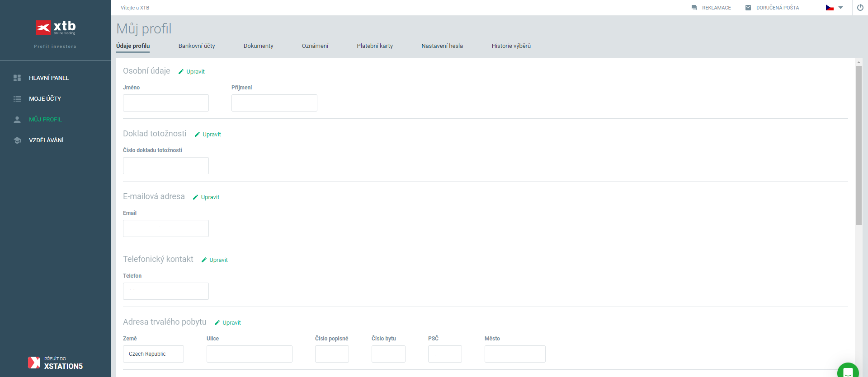Screen dimensions: 868x377
Task: Click the XTB logo in sidebar
Action: (56, 28)
